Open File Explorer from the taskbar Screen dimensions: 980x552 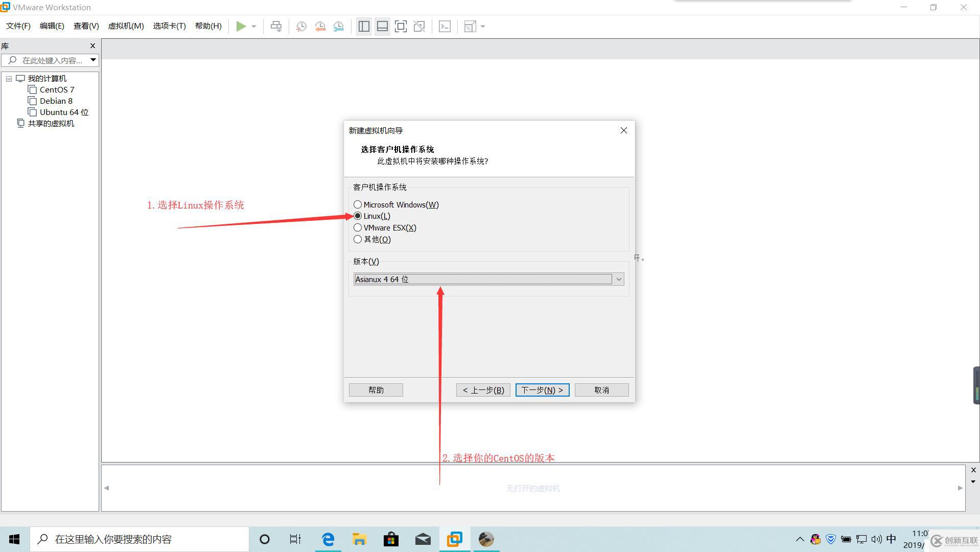[359, 539]
